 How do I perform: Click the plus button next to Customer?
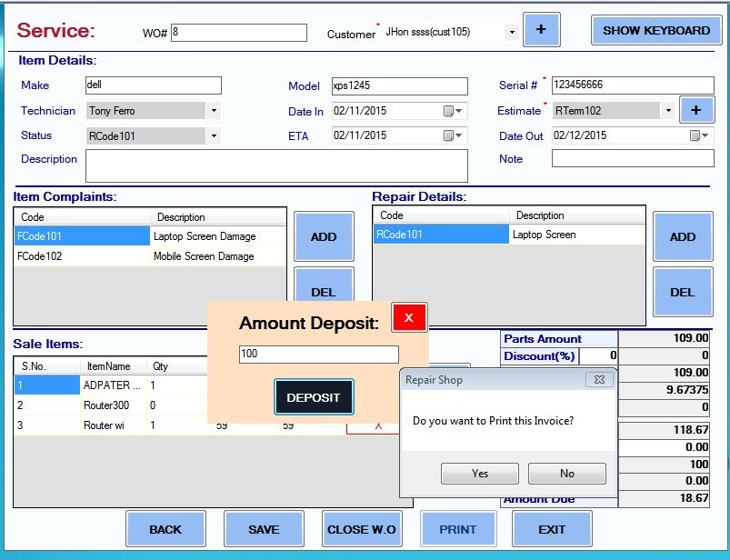(541, 30)
